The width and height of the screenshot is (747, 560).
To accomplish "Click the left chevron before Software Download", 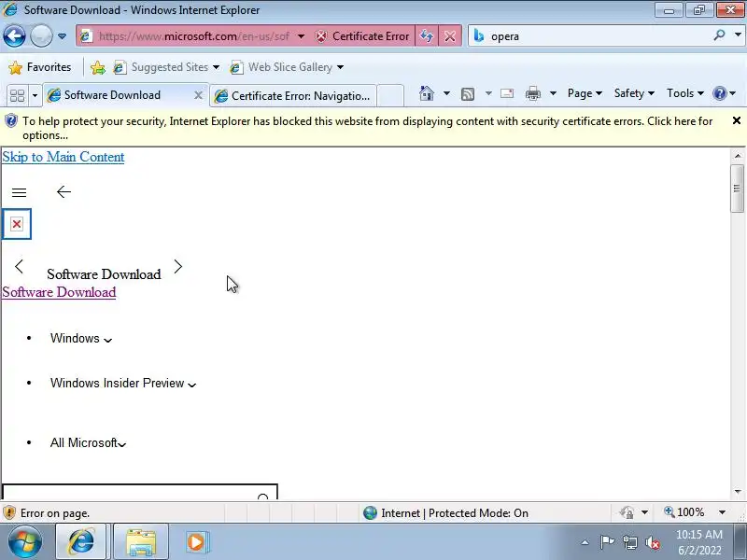I will pyautogui.click(x=19, y=267).
